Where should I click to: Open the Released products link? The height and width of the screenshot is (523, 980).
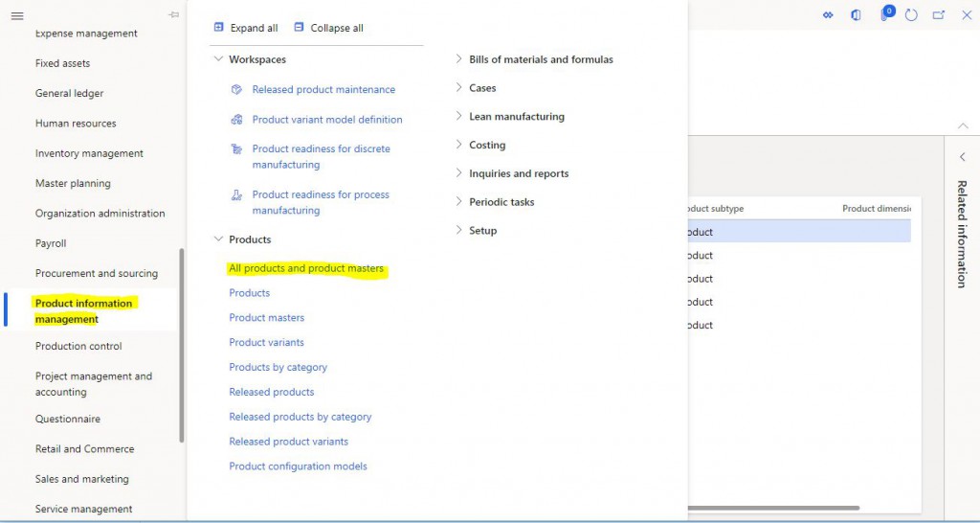pyautogui.click(x=271, y=392)
